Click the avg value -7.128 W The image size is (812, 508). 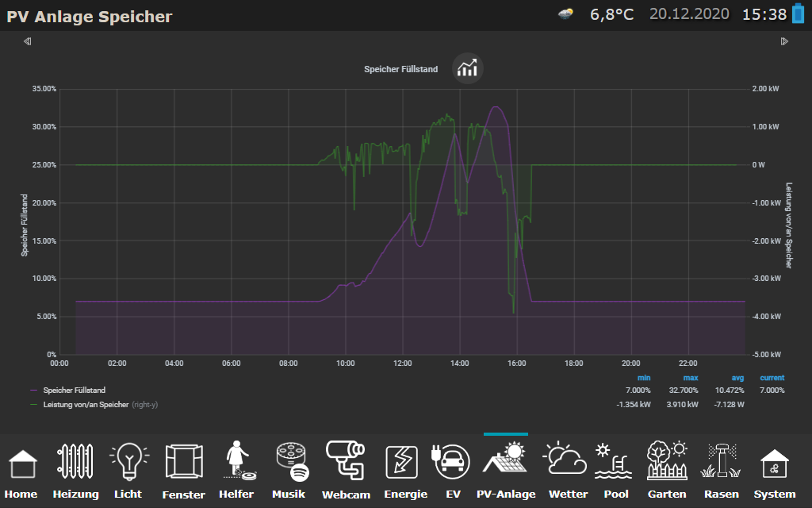[x=730, y=404]
